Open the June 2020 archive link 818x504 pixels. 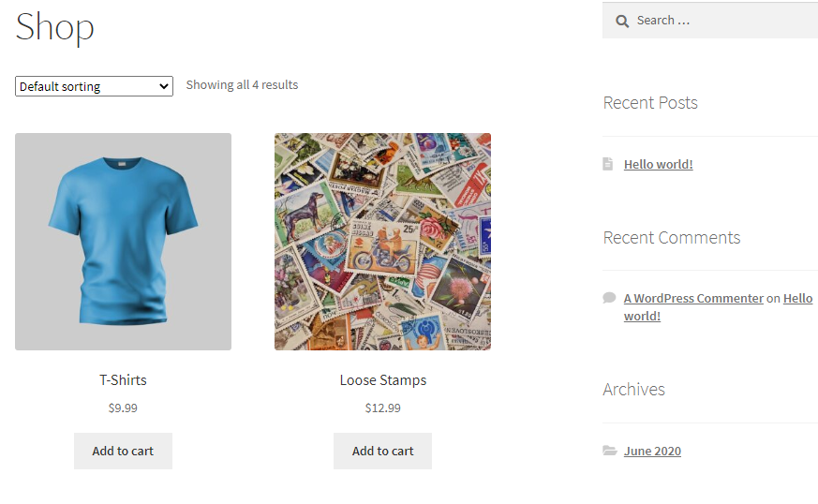tap(652, 451)
